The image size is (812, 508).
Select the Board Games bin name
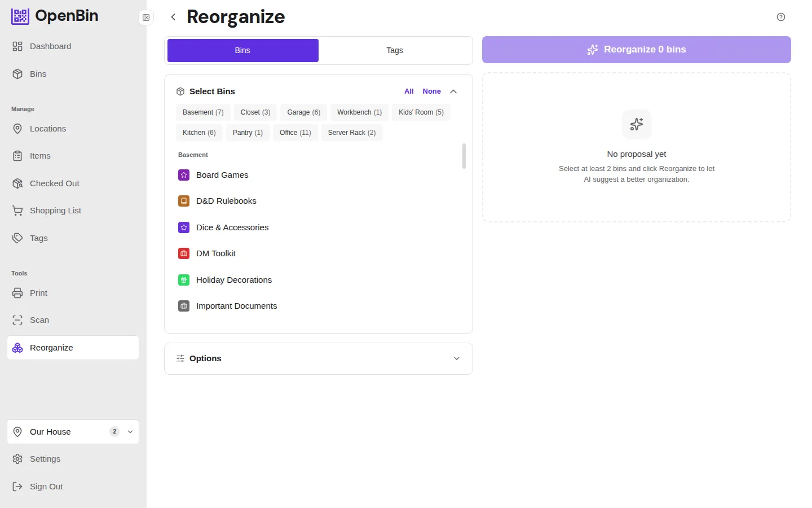coord(222,175)
